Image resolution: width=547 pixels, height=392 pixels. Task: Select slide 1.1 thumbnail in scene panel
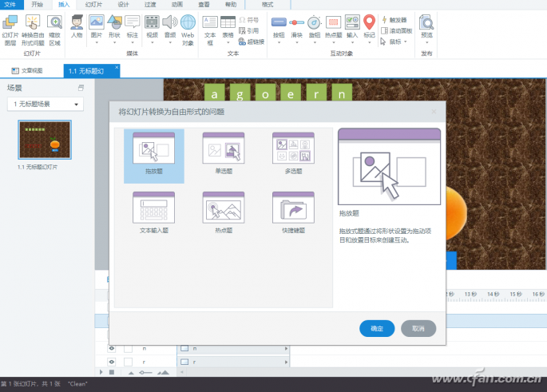45,140
